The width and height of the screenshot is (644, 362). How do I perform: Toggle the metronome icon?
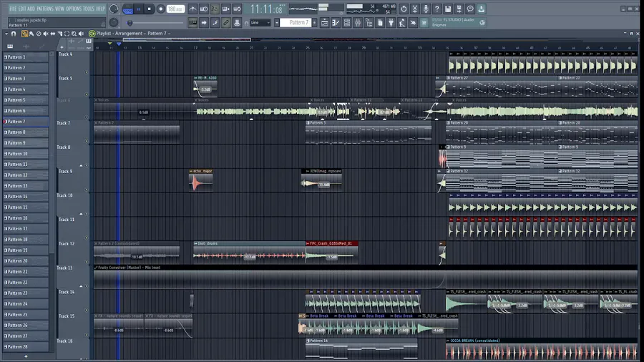click(192, 9)
